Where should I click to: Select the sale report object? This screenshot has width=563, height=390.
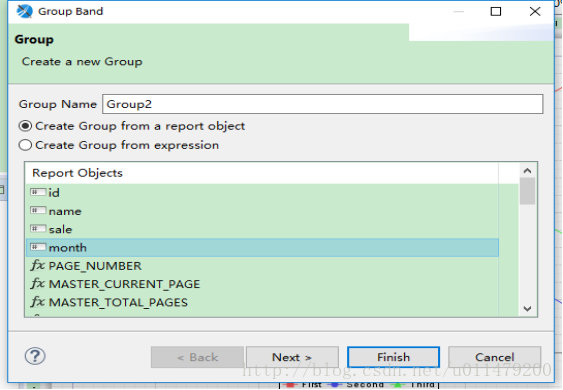click(x=262, y=229)
